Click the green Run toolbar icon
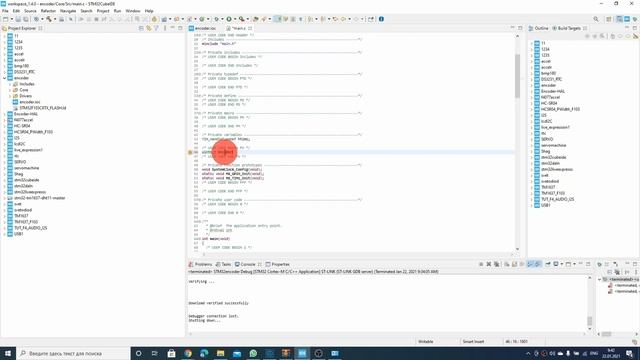640x360 pixels. (x=229, y=19)
